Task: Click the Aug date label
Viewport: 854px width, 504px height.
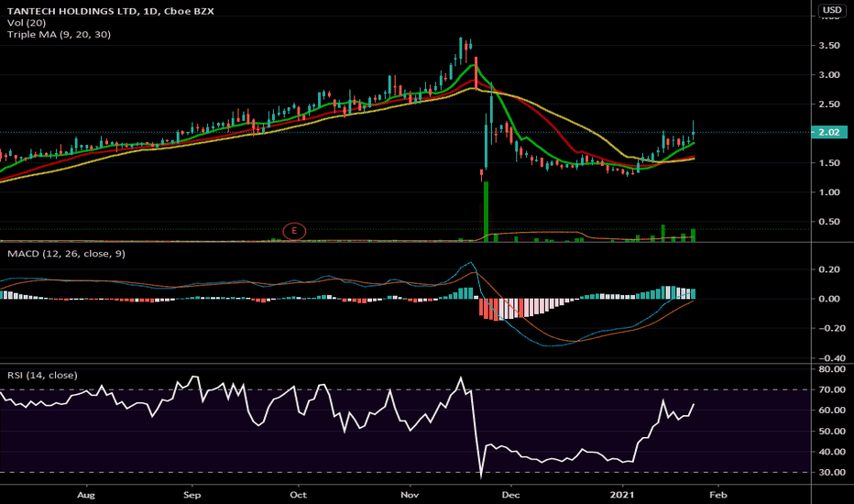Action: click(x=86, y=495)
